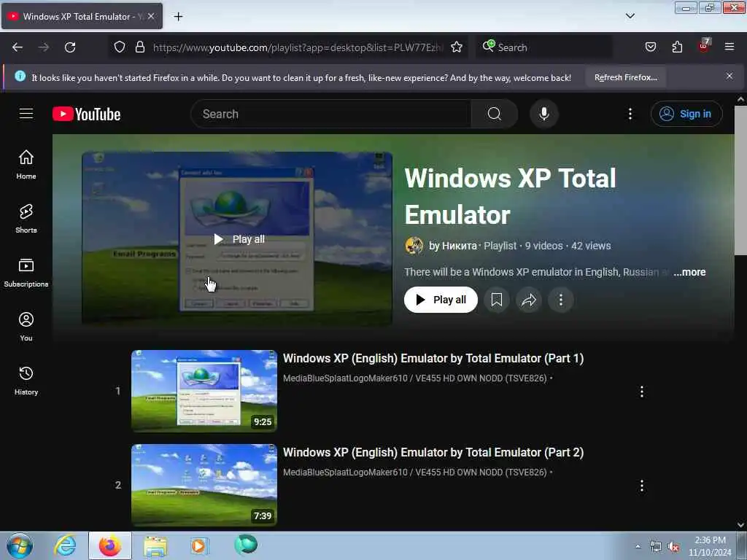Expand the playlist description with ...more
Viewport: 747px width, 560px height.
pos(689,272)
